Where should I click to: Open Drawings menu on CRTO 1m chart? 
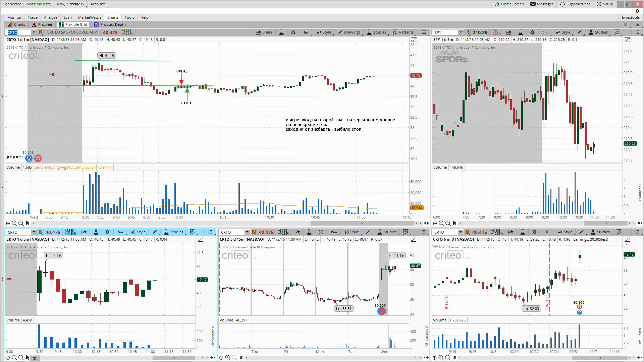(x=349, y=32)
